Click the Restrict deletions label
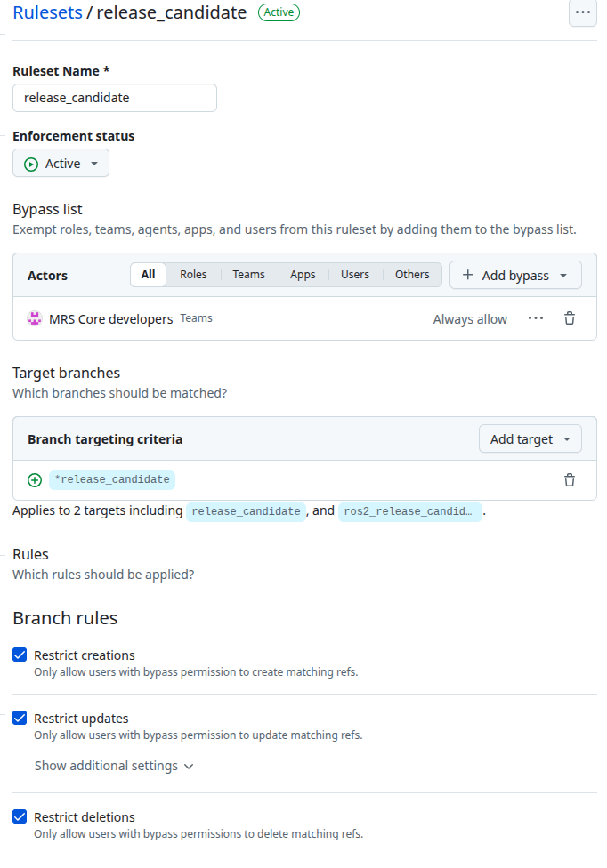The width and height of the screenshot is (607, 868). pyautogui.click(x=85, y=816)
